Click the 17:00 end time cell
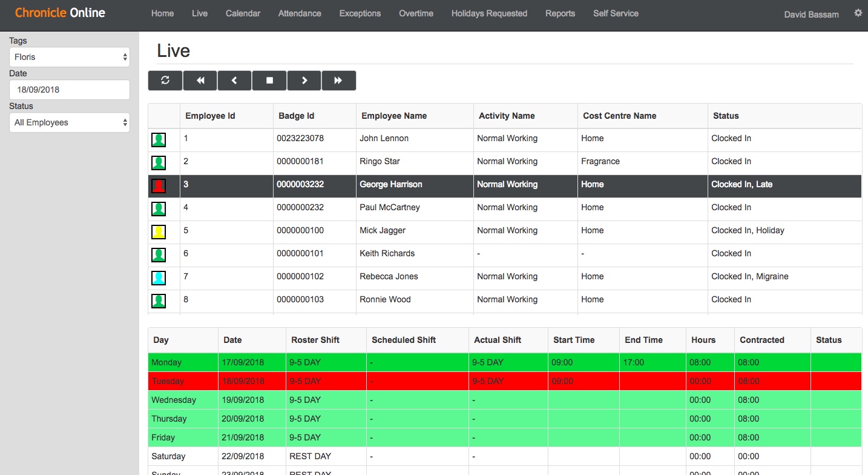 pos(653,362)
